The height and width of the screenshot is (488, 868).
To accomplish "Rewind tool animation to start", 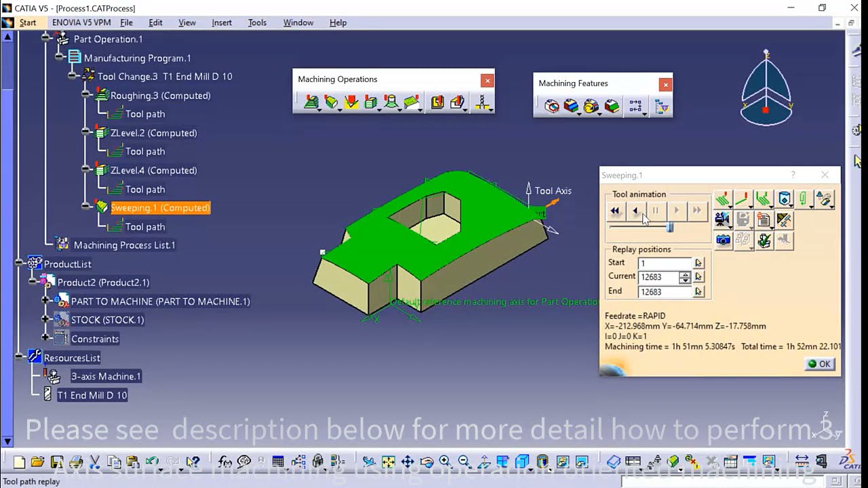I will pos(615,211).
